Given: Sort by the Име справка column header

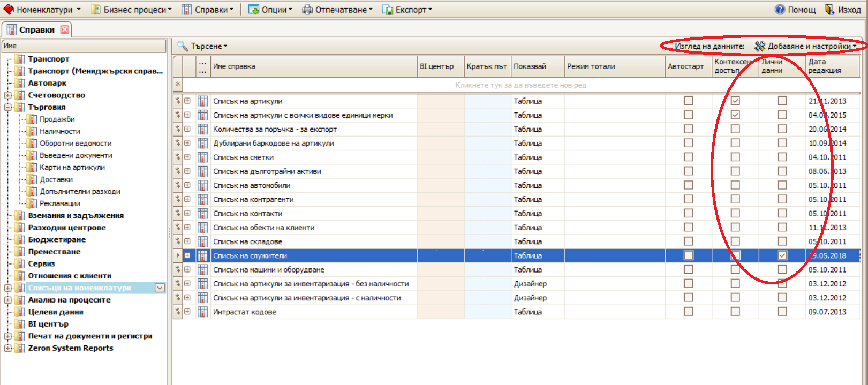Looking at the screenshot, I should click(x=314, y=66).
